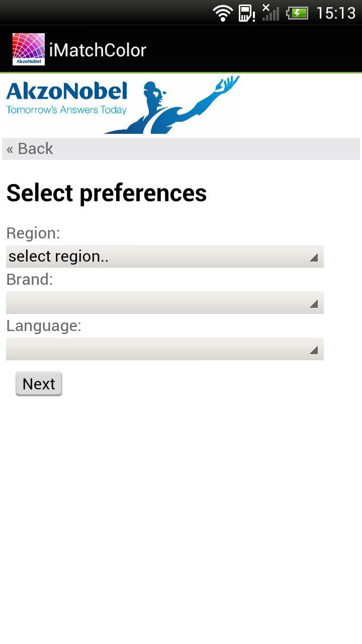
Task: Click the Language dropdown arrow
Action: point(314,350)
